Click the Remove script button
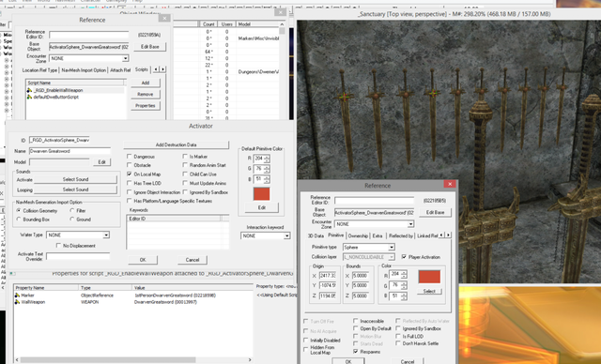Screen dimensions: 601x364 pyautogui.click(x=146, y=94)
